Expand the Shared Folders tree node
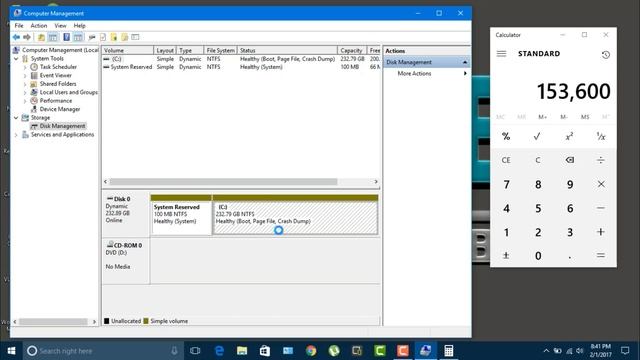Screen dimensions: 640x360 [25, 84]
